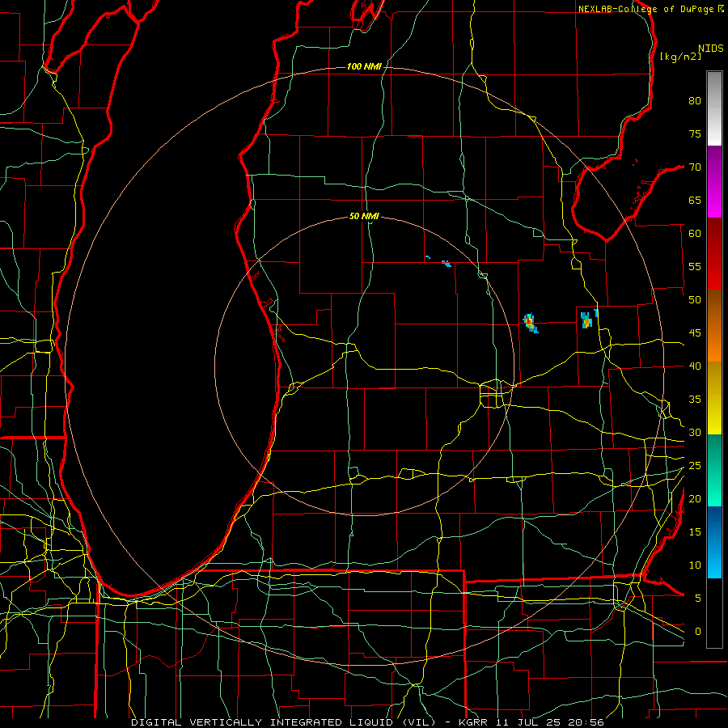Click the 0 value on the color scale
The image size is (728, 728).
click(x=698, y=632)
